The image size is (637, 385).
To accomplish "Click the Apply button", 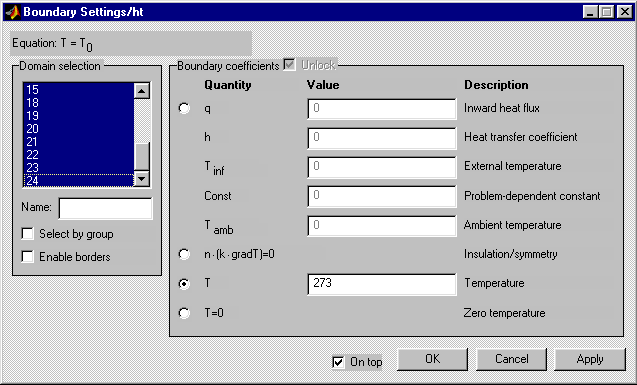I will pyautogui.click(x=590, y=359).
